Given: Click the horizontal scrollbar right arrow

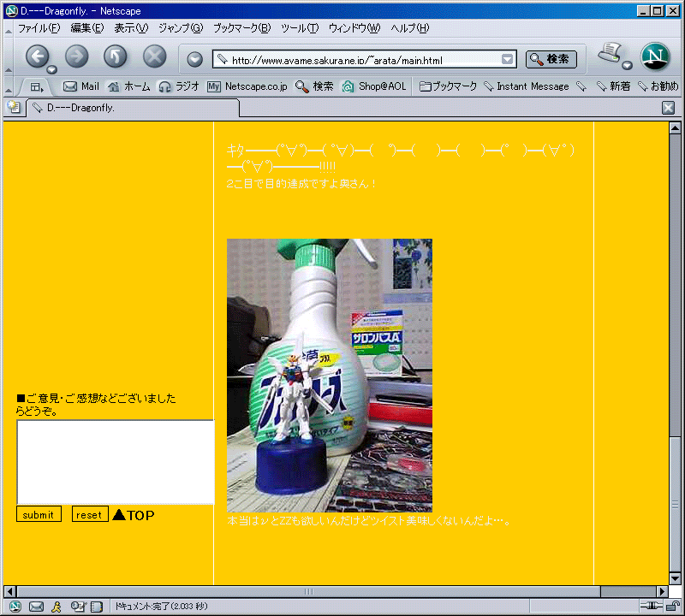Looking at the screenshot, I should coord(662,591).
